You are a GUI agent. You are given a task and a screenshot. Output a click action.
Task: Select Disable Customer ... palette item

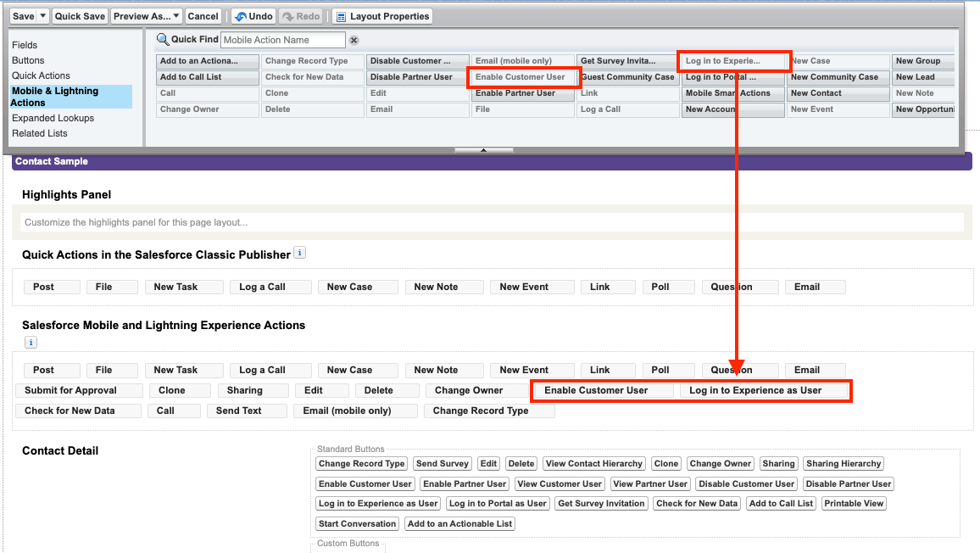(x=417, y=61)
